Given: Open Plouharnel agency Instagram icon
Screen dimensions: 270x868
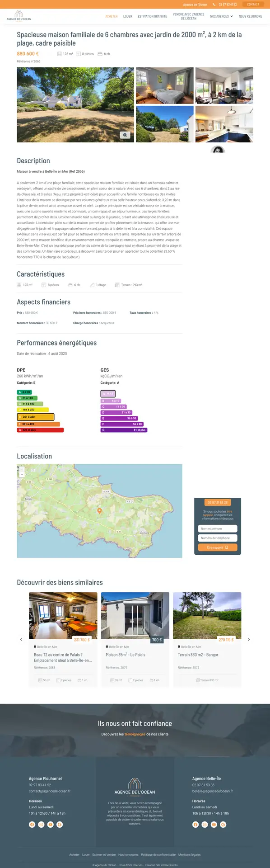Looking at the screenshot, I should (x=41, y=824).
